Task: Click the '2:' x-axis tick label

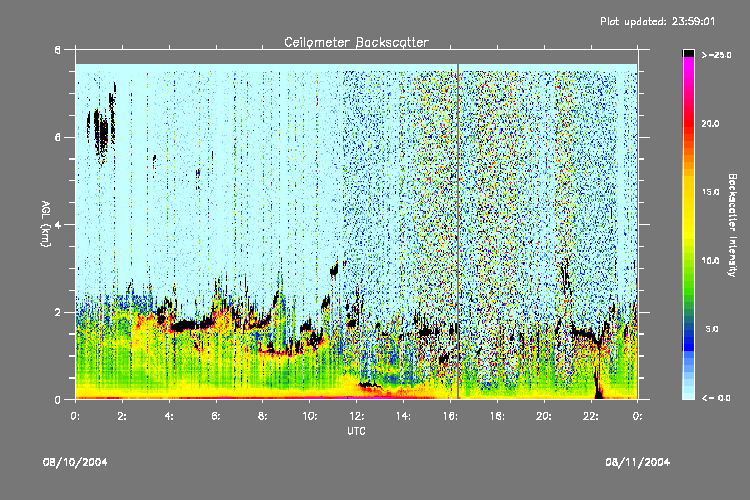Action: 122,416
